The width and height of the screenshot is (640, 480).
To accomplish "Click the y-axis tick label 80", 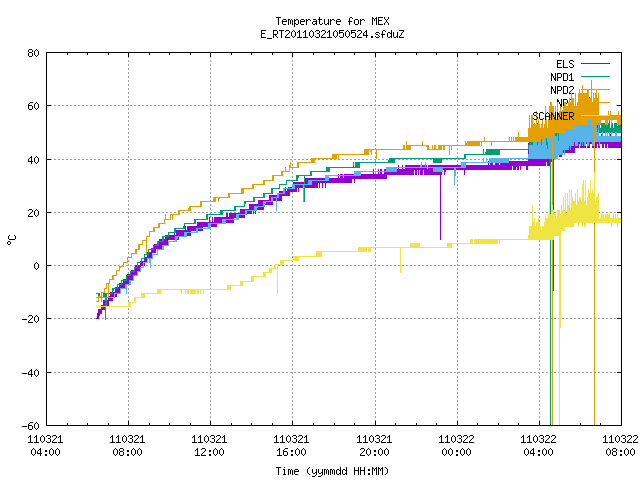I will click(33, 53).
